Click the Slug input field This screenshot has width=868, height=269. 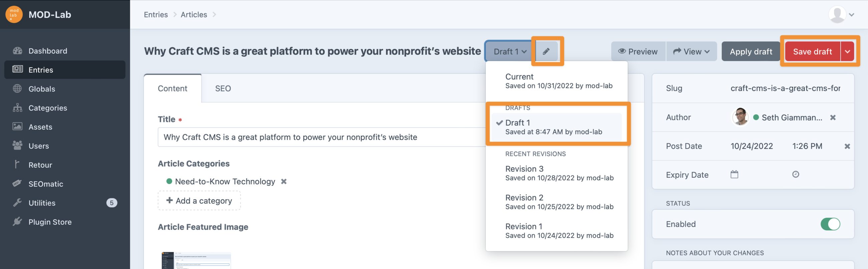click(x=785, y=88)
